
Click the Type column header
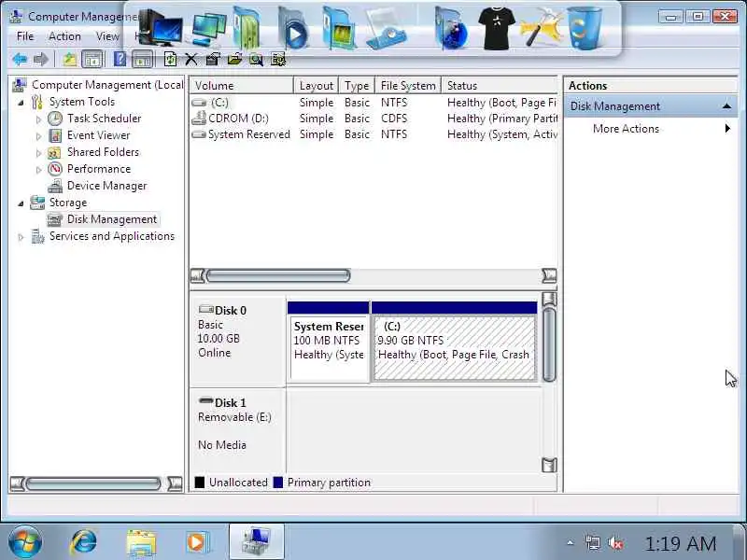point(357,86)
